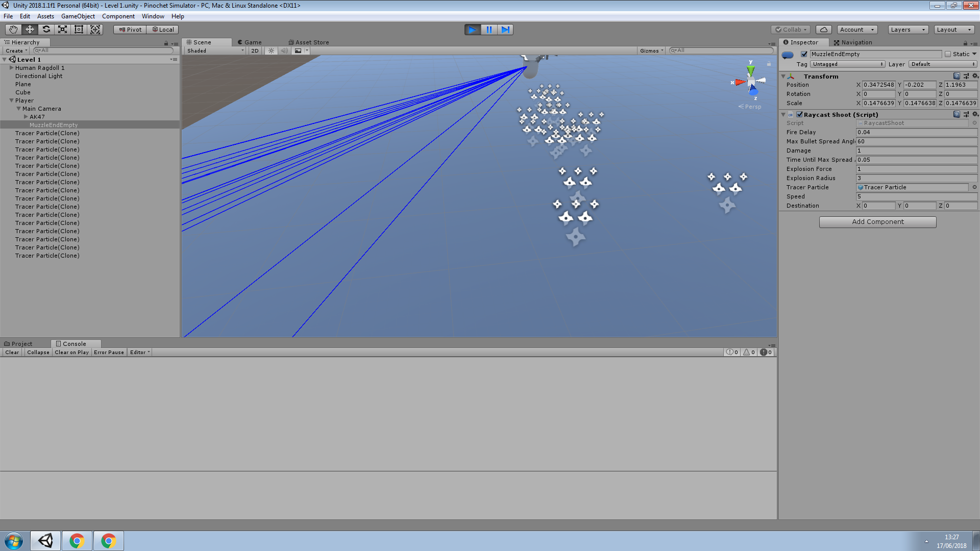Open the Shaded draw mode dropdown
This screenshot has width=980, height=551.
[x=215, y=51]
